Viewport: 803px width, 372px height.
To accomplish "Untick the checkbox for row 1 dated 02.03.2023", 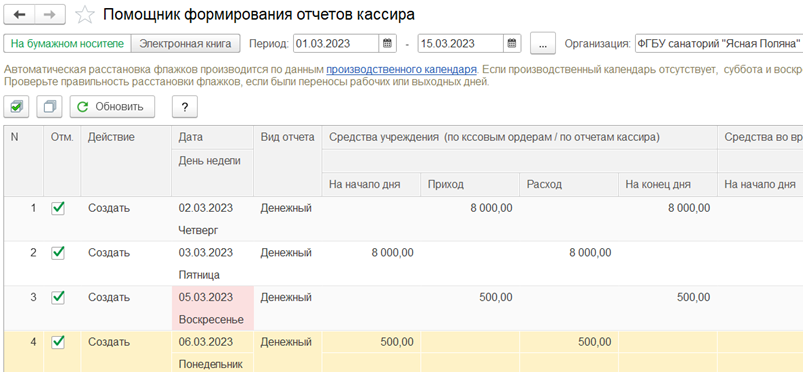I will [x=58, y=208].
